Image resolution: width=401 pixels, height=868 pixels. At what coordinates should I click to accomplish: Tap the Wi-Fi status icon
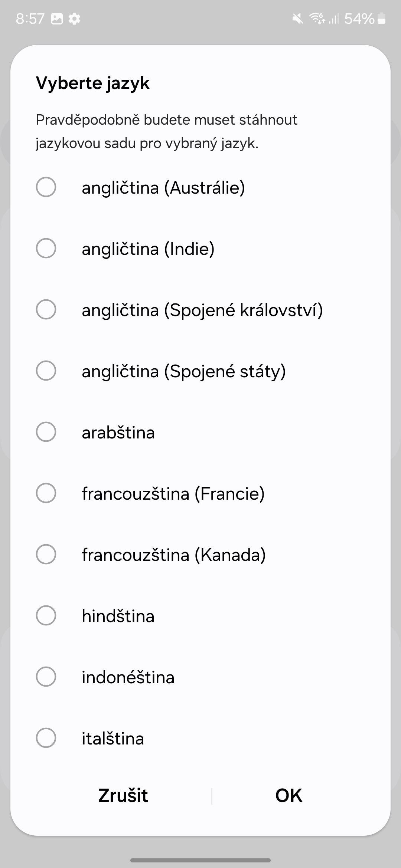[317, 19]
